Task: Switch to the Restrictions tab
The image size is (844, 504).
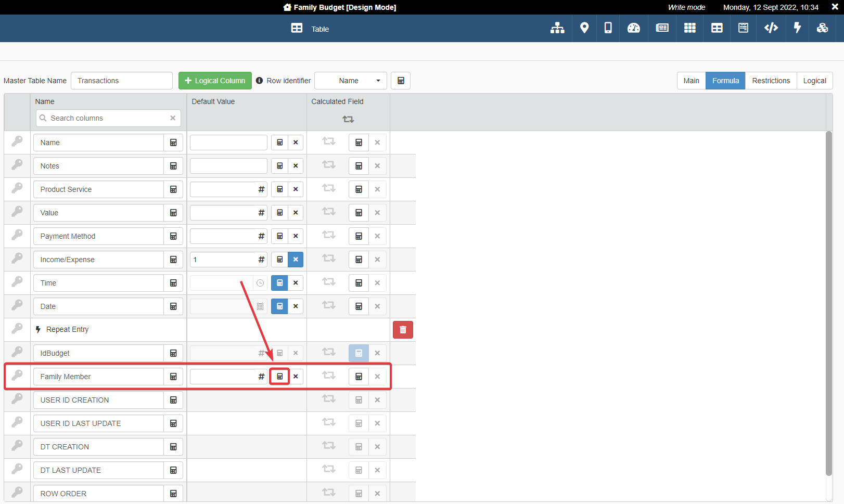Action: tap(771, 81)
